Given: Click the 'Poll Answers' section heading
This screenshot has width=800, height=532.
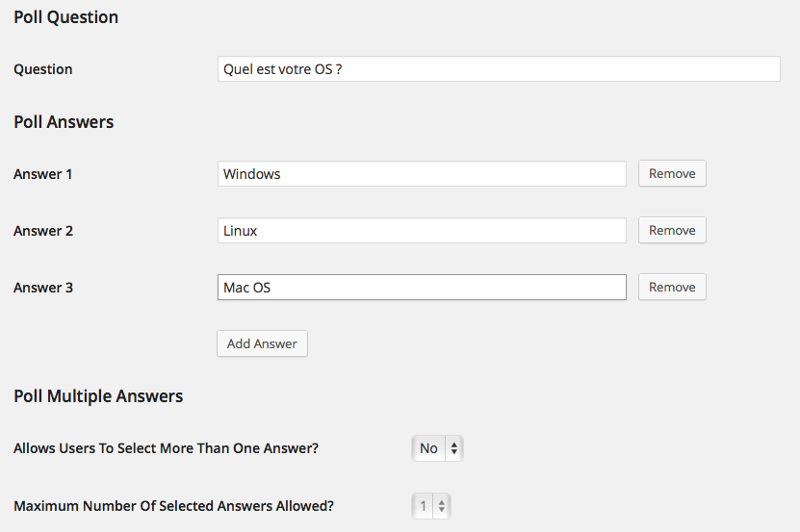Looking at the screenshot, I should 64,122.
